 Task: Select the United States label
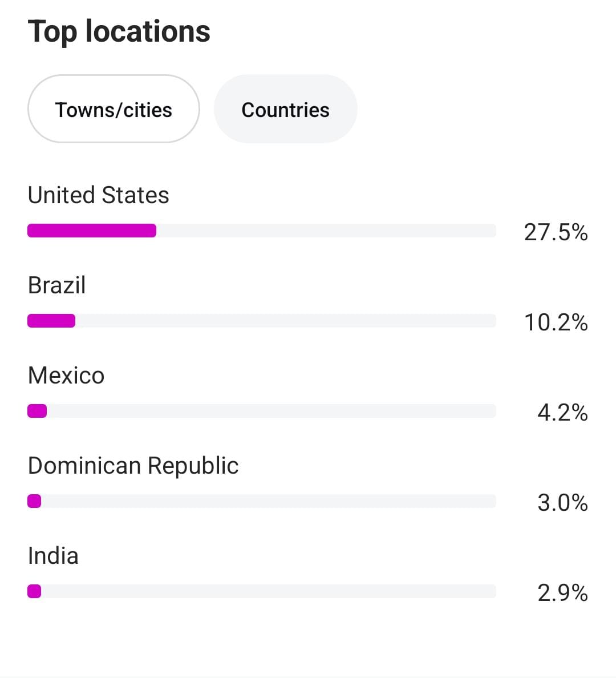[98, 195]
